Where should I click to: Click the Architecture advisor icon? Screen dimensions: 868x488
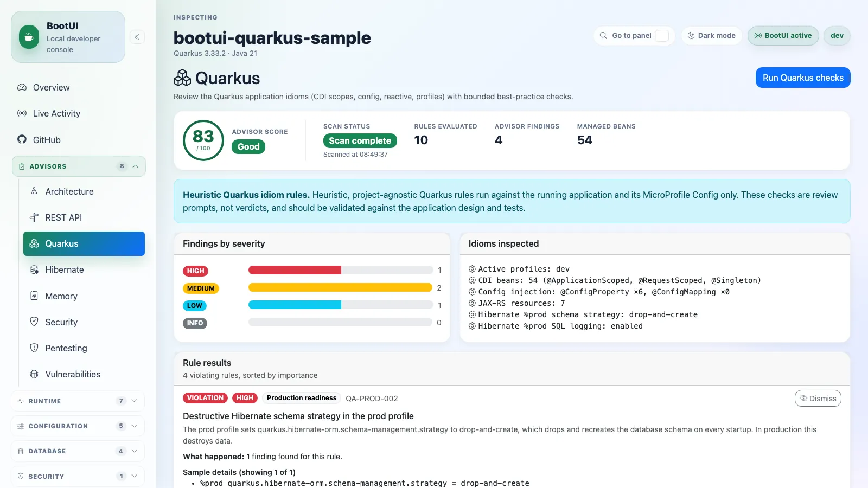[34, 191]
